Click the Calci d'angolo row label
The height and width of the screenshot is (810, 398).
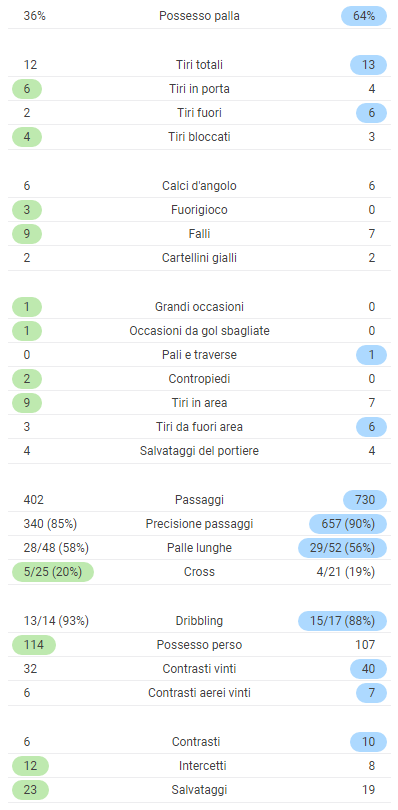(x=199, y=185)
